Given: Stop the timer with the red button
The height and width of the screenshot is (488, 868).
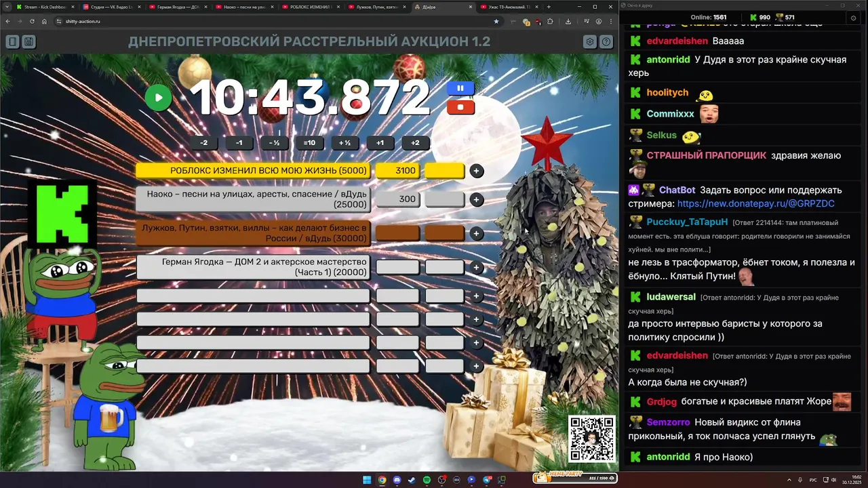Looking at the screenshot, I should 460,106.
